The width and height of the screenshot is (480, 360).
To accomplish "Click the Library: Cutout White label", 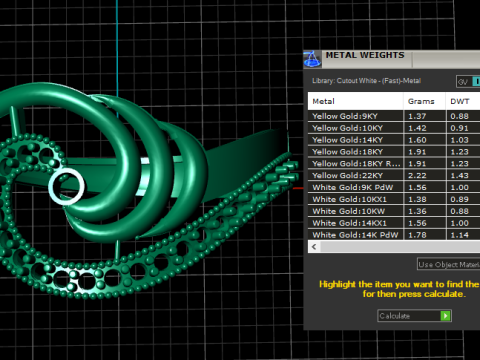I will point(366,81).
